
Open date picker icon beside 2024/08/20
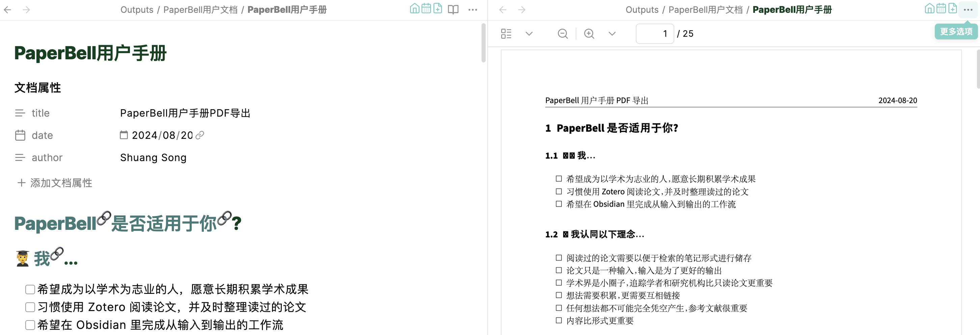(x=124, y=135)
